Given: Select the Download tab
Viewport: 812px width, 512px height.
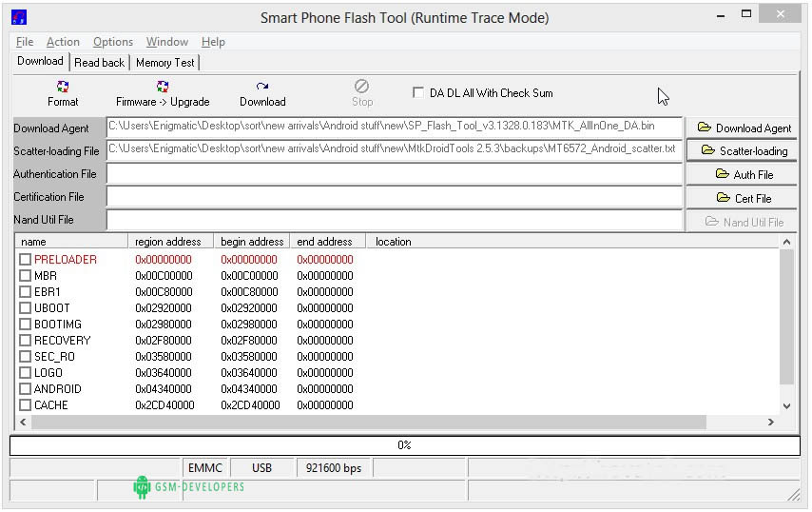Looking at the screenshot, I should 40,61.
